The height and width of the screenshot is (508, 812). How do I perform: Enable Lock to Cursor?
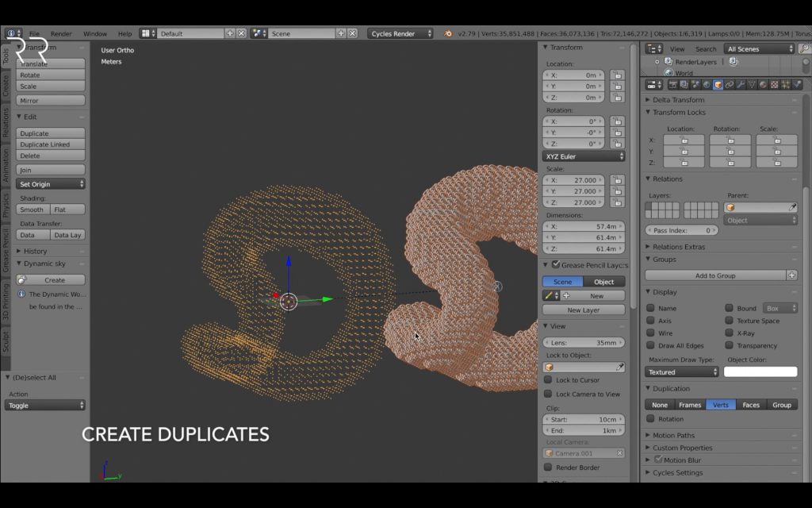(x=548, y=379)
